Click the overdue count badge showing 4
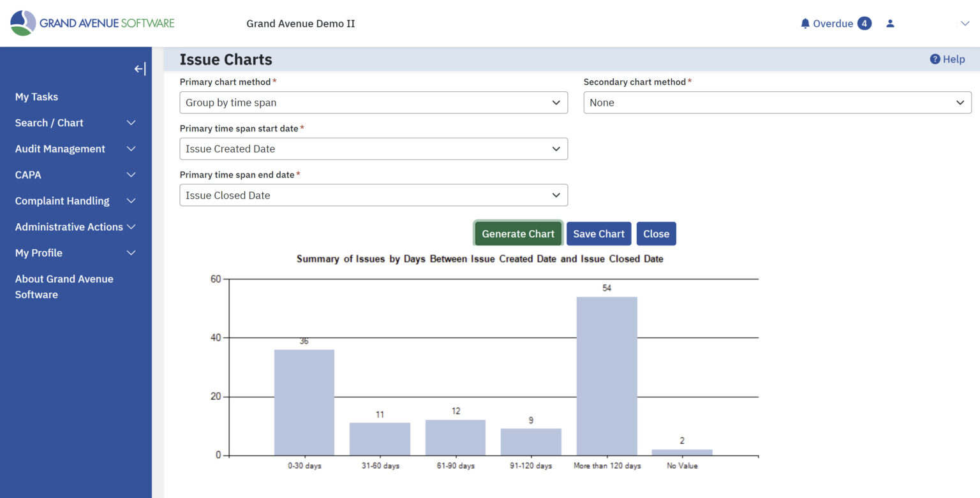The width and height of the screenshot is (980, 498). tap(865, 23)
